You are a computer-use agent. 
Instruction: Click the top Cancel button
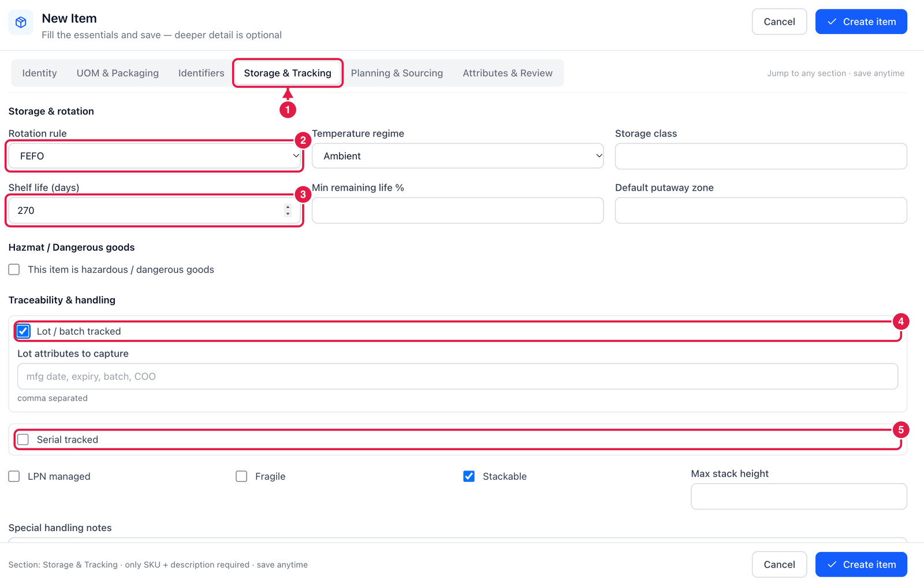[780, 22]
